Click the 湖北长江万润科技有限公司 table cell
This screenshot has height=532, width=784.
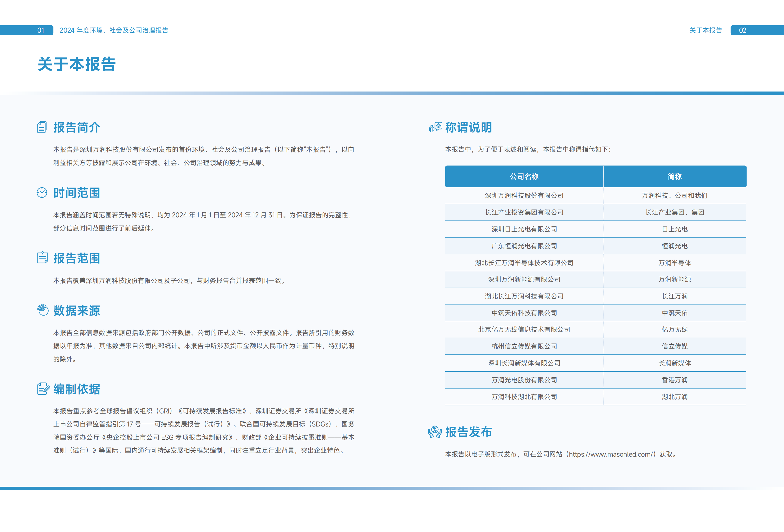click(x=524, y=296)
